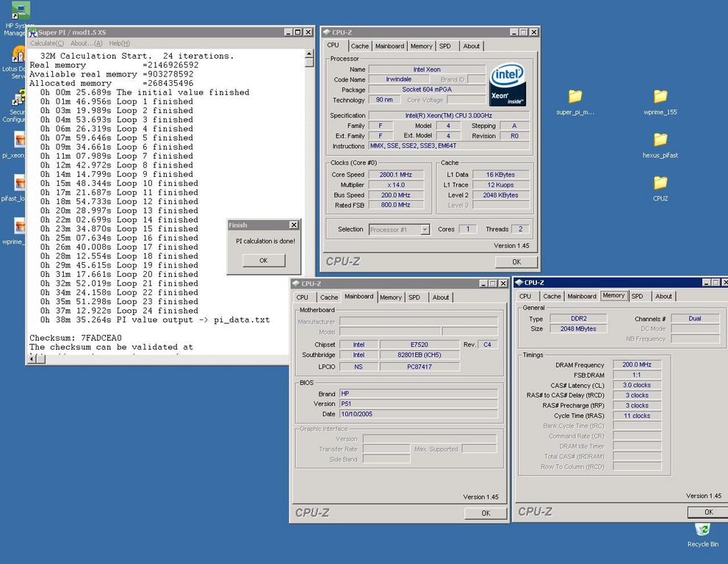Open the wprime desktop icon
728x564 pixels.
pyautogui.click(x=20, y=225)
